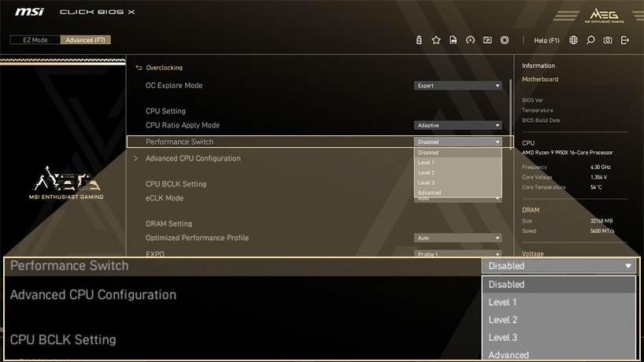This screenshot has height=362, width=644.
Task: Click the exit icon at top right
Action: click(x=625, y=40)
